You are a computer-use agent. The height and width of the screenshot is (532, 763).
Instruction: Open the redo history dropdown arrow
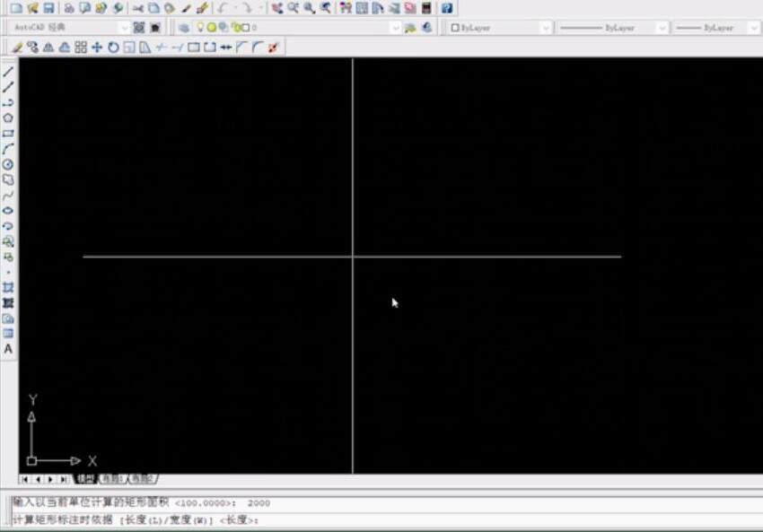tap(259, 8)
